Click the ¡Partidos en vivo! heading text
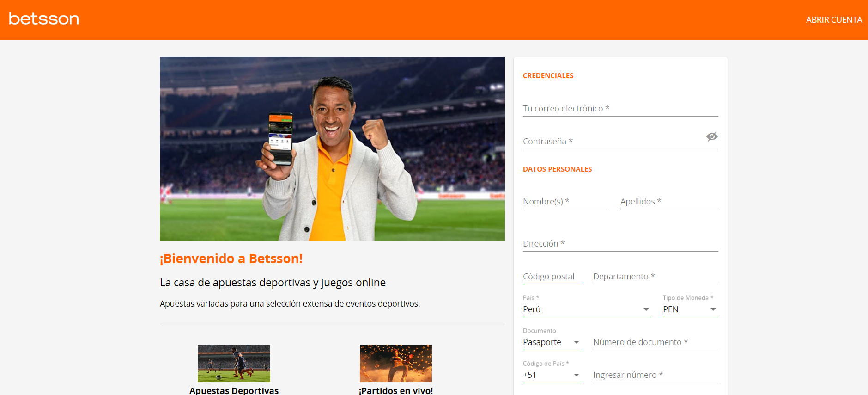 (396, 390)
